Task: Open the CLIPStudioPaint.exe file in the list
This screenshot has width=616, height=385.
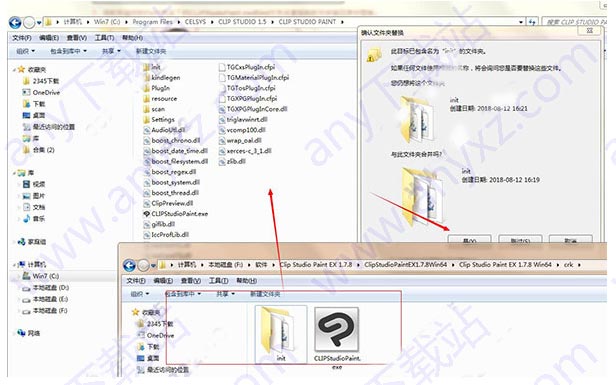Action: tap(176, 214)
